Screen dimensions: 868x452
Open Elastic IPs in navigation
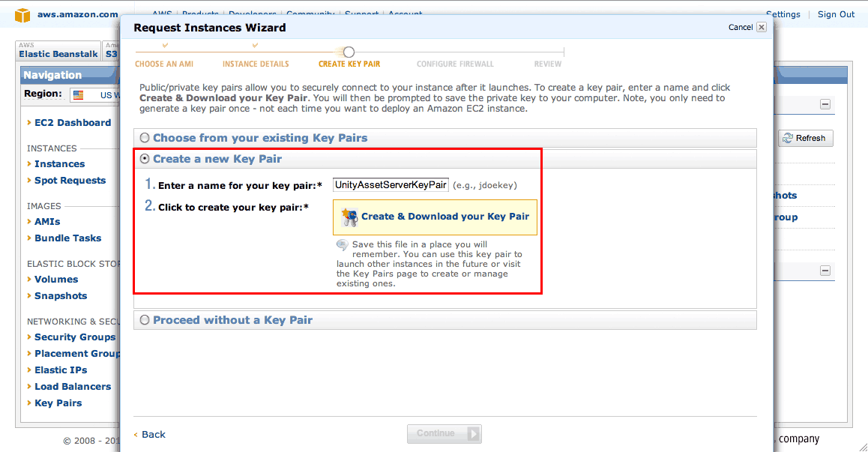click(60, 370)
